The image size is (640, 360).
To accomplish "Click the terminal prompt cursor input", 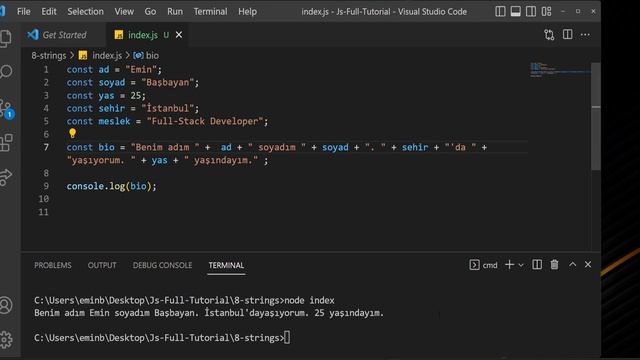I will [x=287, y=338].
